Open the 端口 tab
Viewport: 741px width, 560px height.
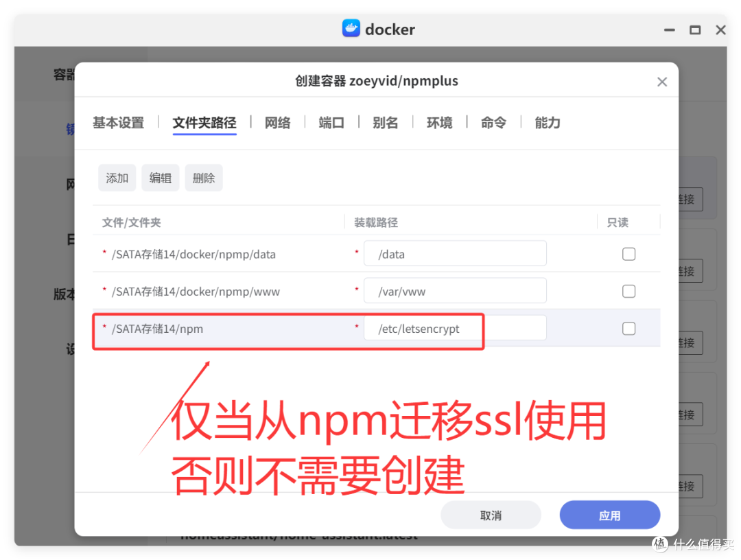click(331, 123)
